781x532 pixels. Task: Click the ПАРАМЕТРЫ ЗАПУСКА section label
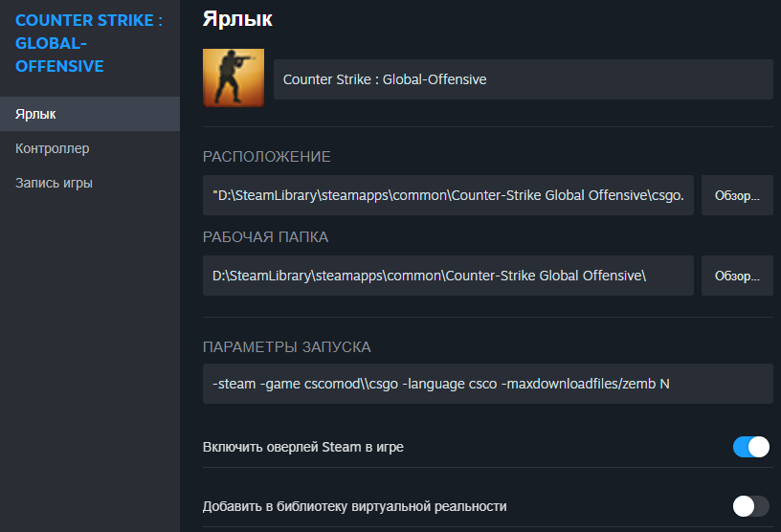coord(287,346)
